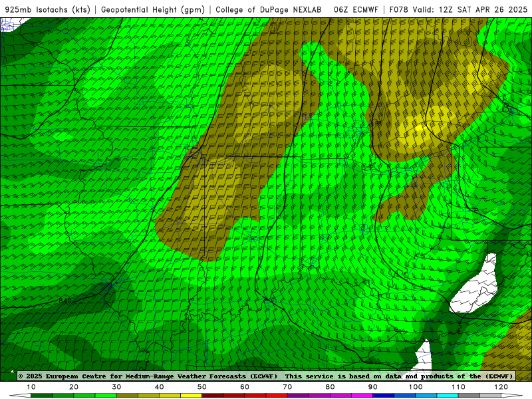The width and height of the screenshot is (532, 399).
Task: Click the dark gray swatch starting at 110
Action: 469,396
